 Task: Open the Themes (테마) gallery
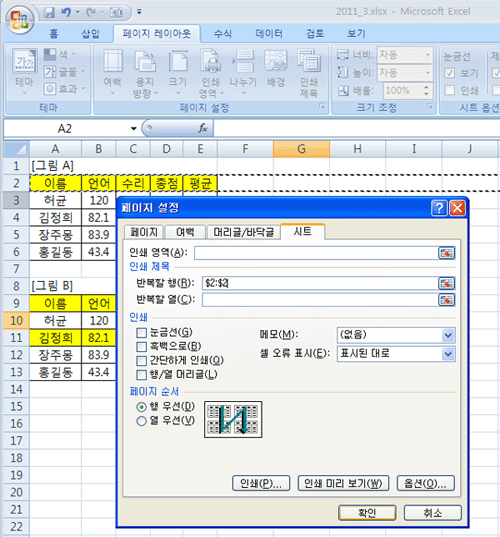pos(24,72)
